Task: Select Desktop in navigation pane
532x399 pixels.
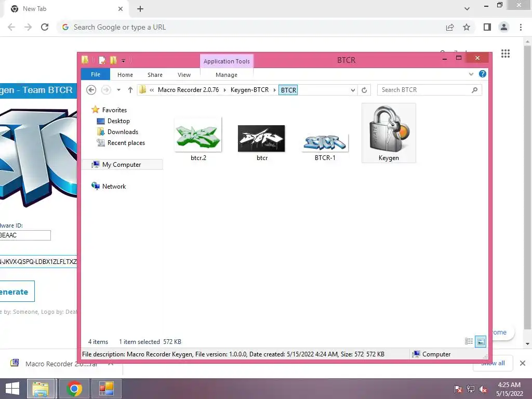Action: point(113,121)
